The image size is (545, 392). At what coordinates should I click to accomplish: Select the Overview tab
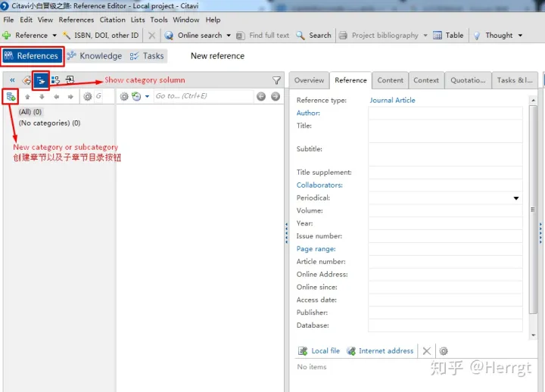(309, 80)
